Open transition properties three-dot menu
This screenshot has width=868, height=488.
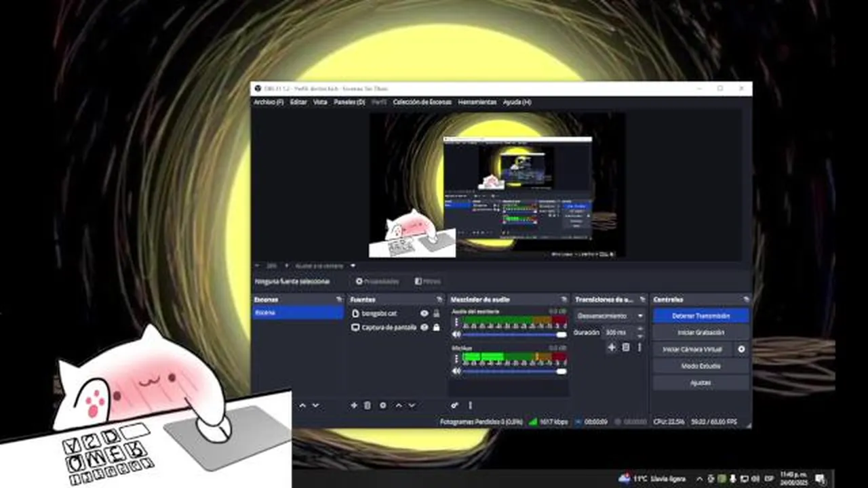pos(639,347)
